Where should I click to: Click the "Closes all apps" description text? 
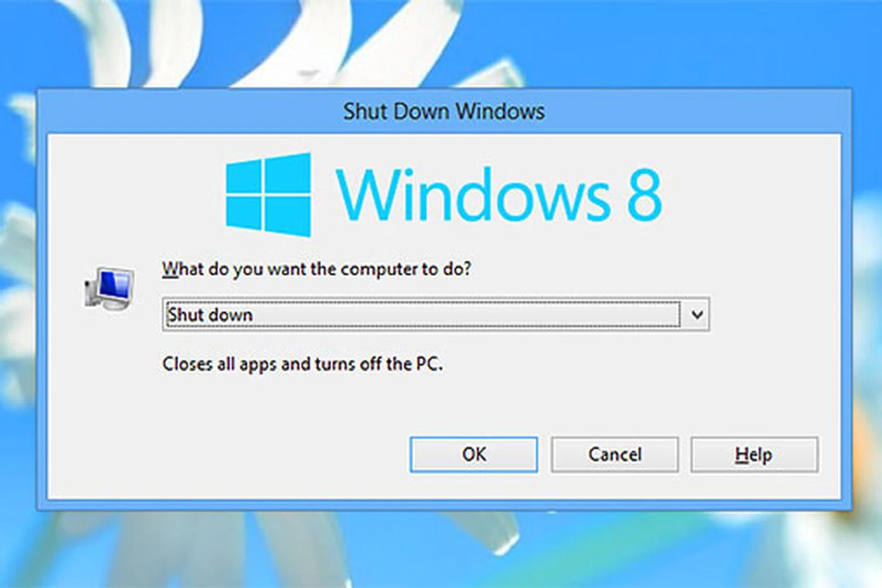(303, 364)
